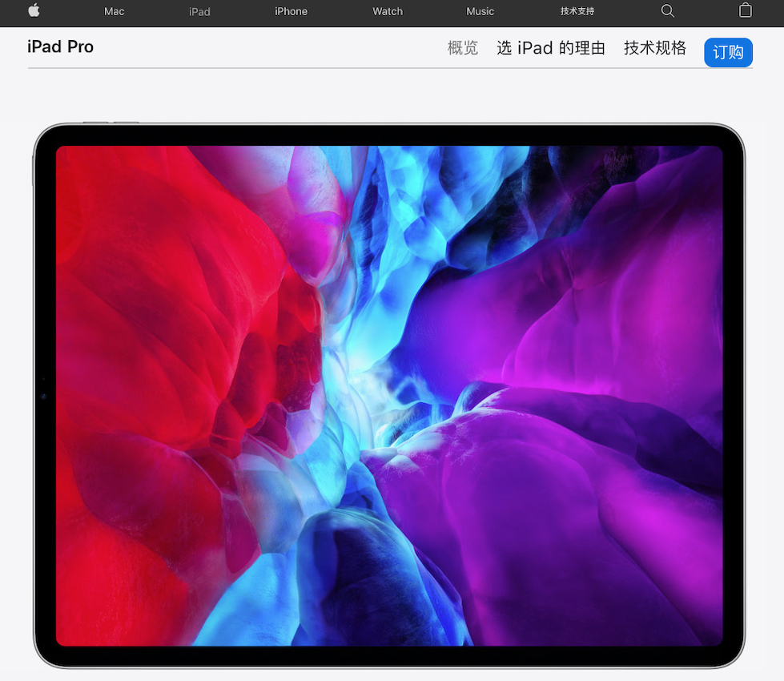This screenshot has width=784, height=681.
Task: Open the Music menu item
Action: point(480,11)
